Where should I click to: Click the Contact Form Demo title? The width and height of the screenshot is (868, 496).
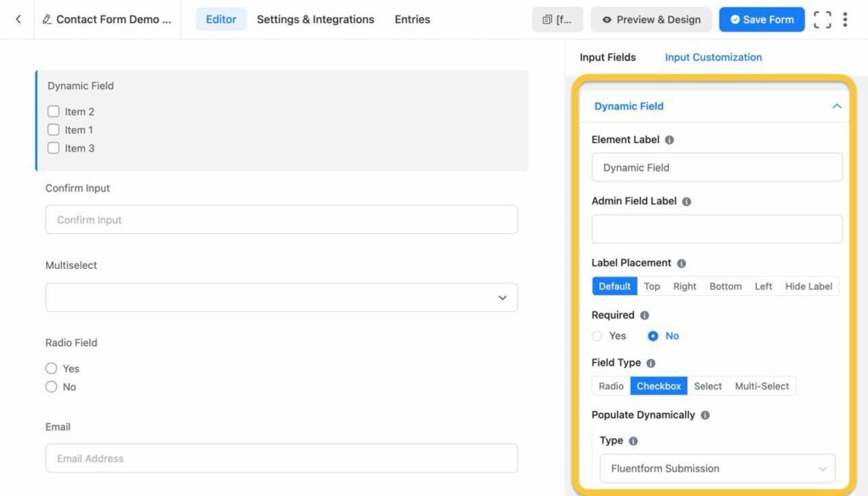pos(114,20)
